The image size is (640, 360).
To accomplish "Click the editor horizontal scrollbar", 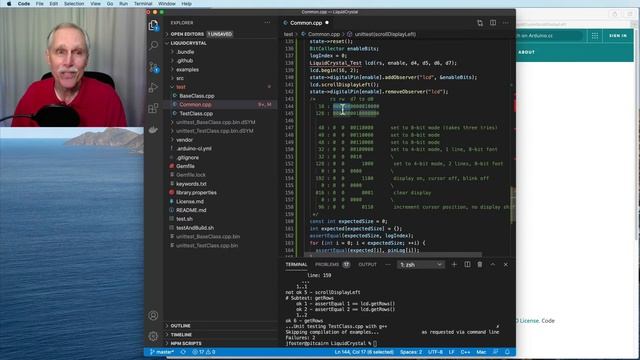I will click(x=394, y=255).
